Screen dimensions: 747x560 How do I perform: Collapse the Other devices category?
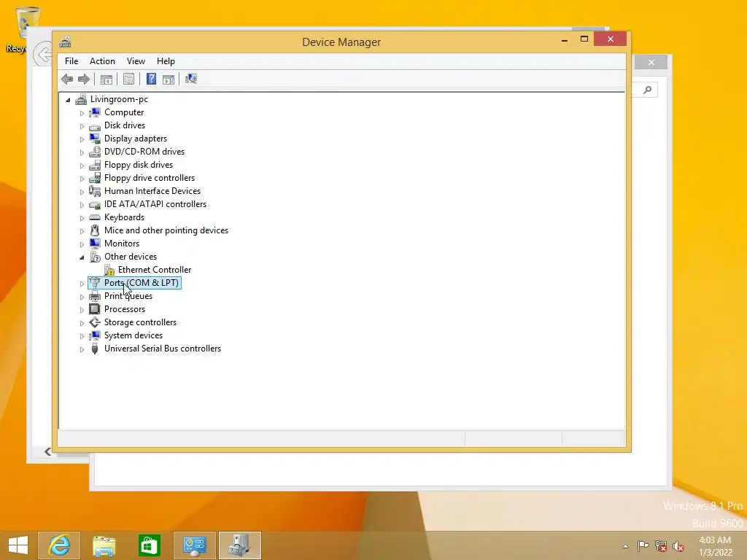82,257
